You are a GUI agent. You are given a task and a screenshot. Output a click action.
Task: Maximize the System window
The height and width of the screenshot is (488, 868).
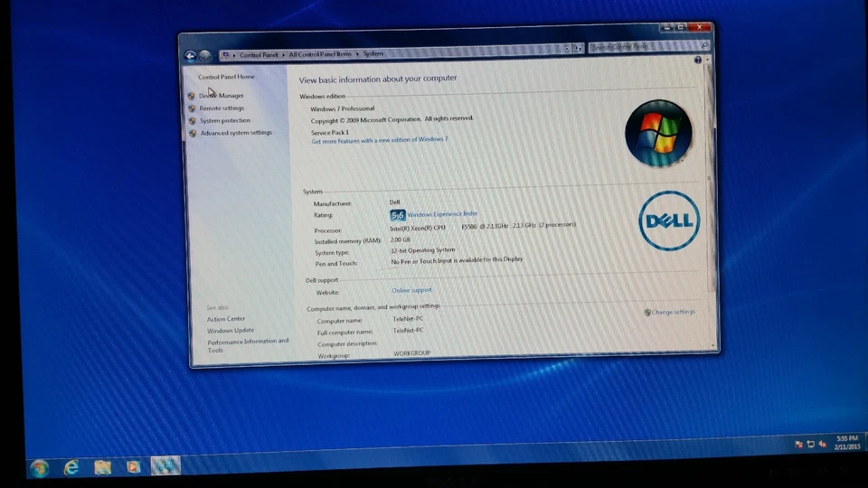click(x=680, y=27)
